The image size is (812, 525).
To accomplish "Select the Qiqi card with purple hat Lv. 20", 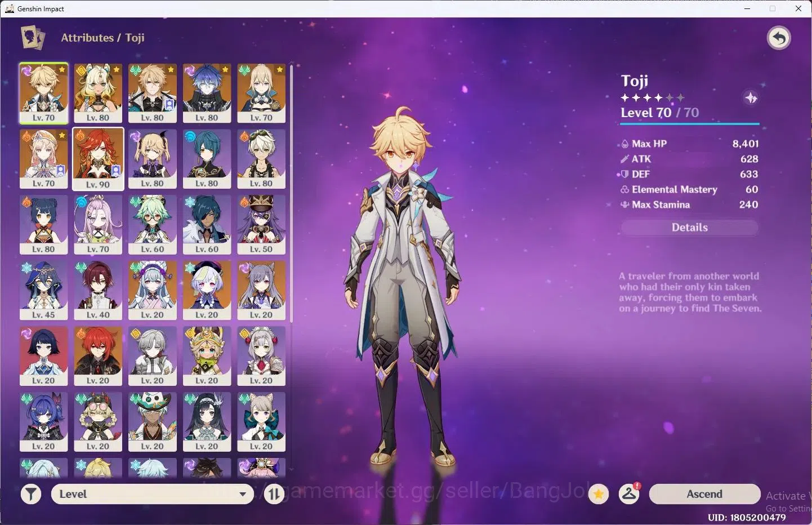I will point(207,291).
